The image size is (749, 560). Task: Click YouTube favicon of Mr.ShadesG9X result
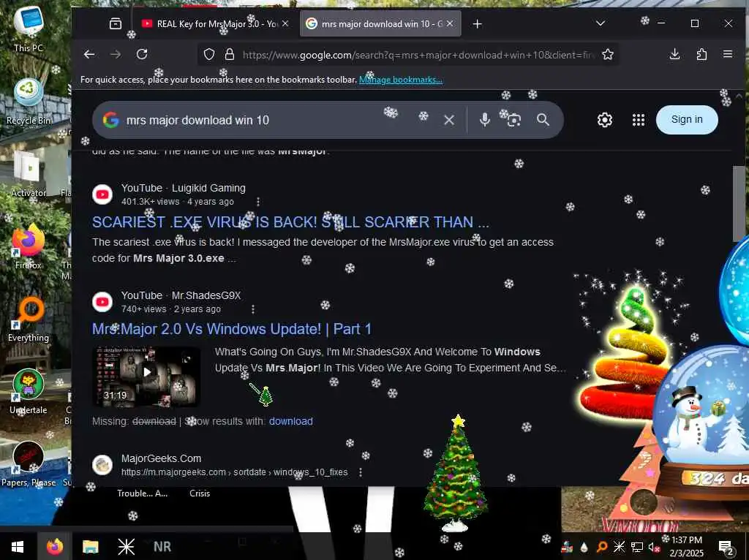(102, 302)
